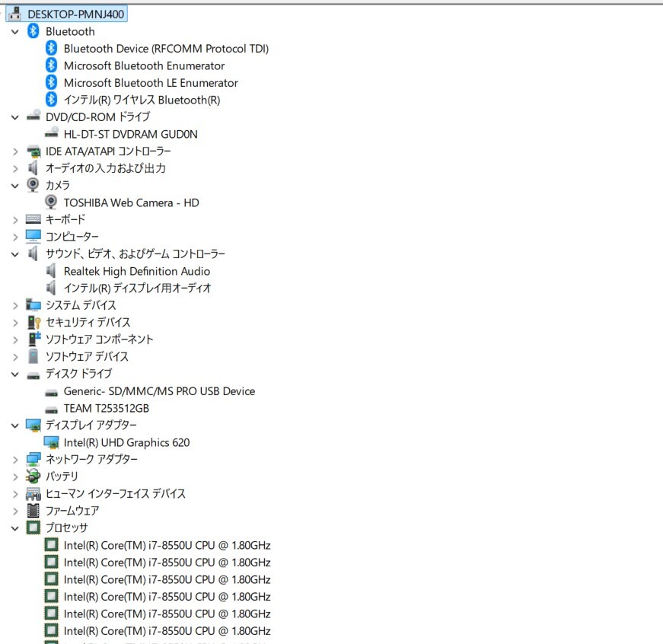663x644 pixels.
Task: Click the ディスプレイ アダプター category icon
Action: pyautogui.click(x=33, y=425)
